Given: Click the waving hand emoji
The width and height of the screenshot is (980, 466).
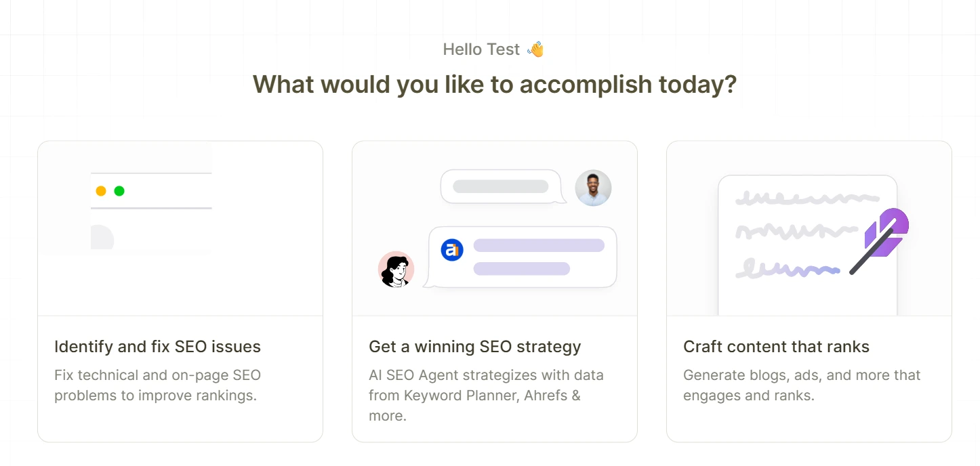Looking at the screenshot, I should (x=535, y=49).
